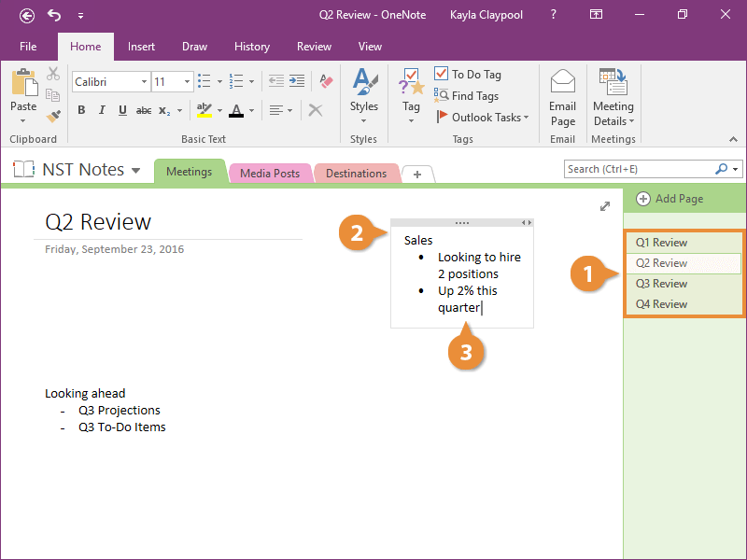Open the NST Notes notebook dropdown
Screen dimensions: 747x560
136,169
